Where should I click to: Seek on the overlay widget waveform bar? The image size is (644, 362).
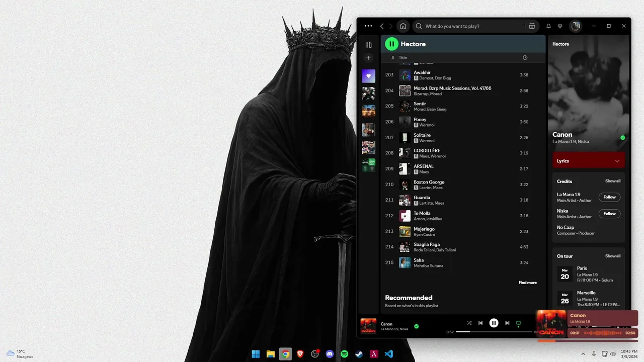click(x=603, y=333)
